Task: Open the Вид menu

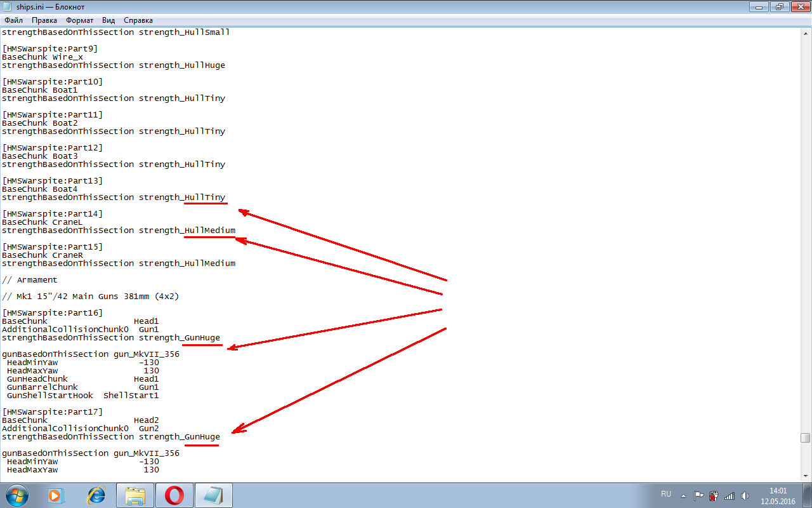Action: point(108,20)
